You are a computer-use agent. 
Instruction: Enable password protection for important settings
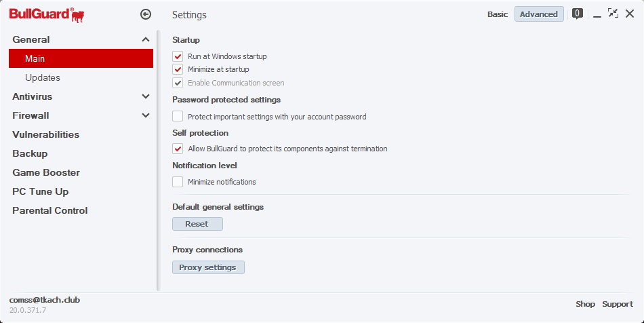[x=178, y=117]
